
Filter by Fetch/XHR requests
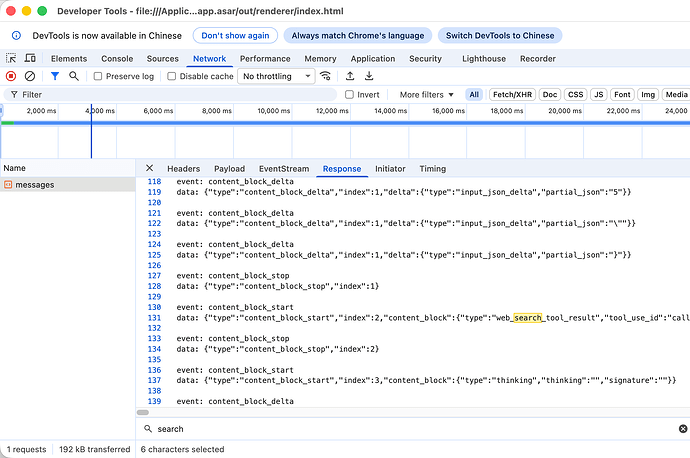[512, 95]
